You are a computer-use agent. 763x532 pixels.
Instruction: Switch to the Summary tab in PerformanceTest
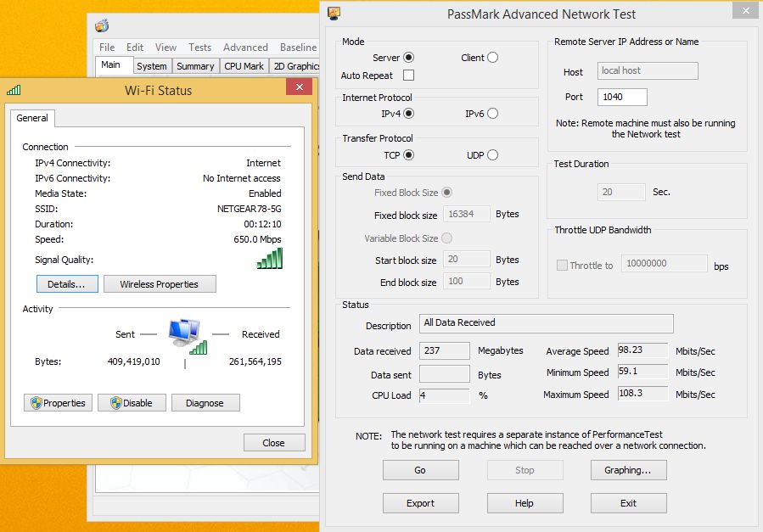point(195,66)
